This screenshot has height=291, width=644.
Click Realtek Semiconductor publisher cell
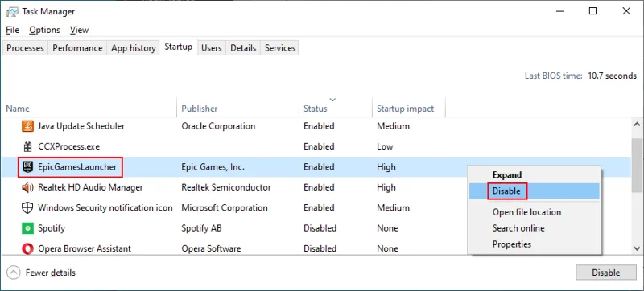[x=226, y=187]
